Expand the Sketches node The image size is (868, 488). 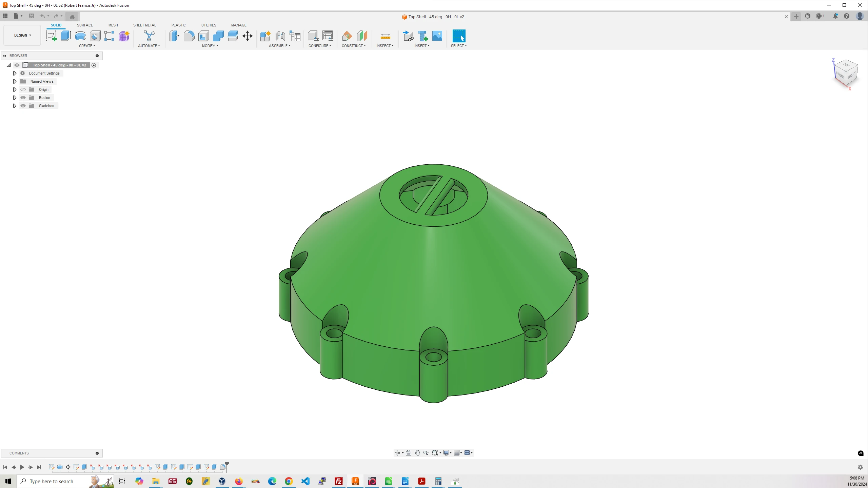click(15, 106)
